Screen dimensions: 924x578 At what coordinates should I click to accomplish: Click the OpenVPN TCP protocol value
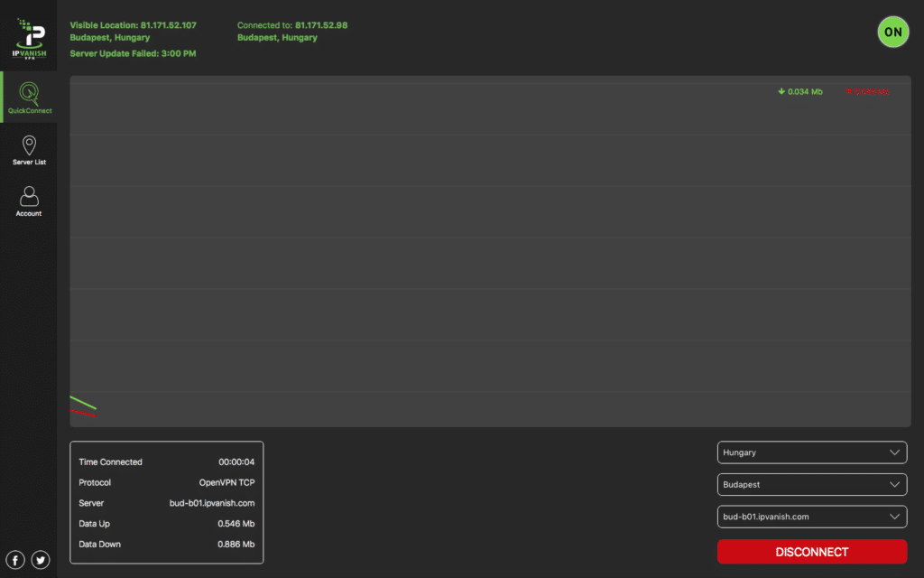tap(226, 482)
